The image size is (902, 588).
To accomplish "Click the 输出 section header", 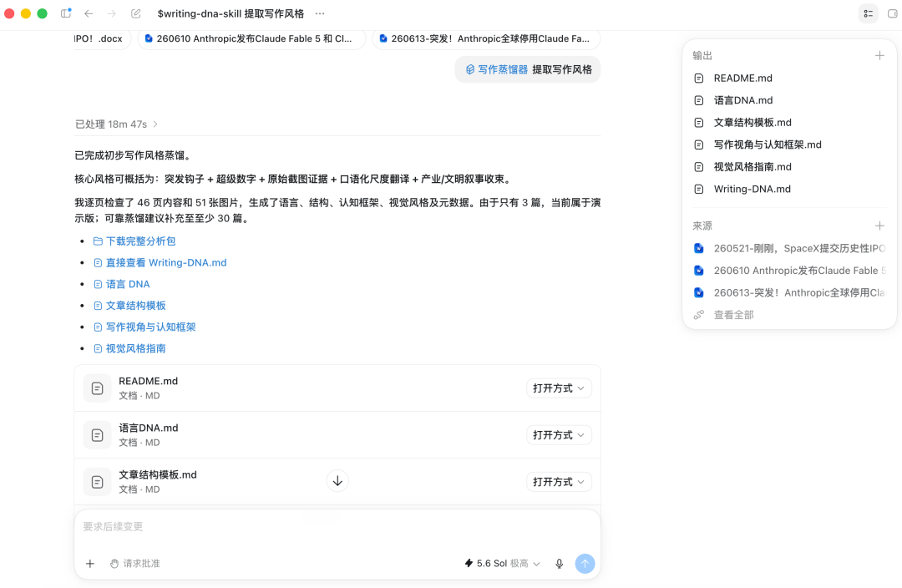I will [702, 55].
